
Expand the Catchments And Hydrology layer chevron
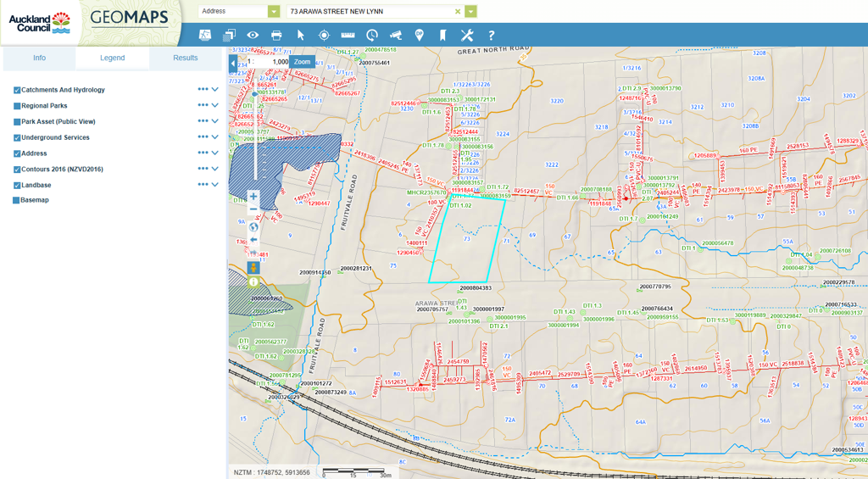(x=215, y=90)
